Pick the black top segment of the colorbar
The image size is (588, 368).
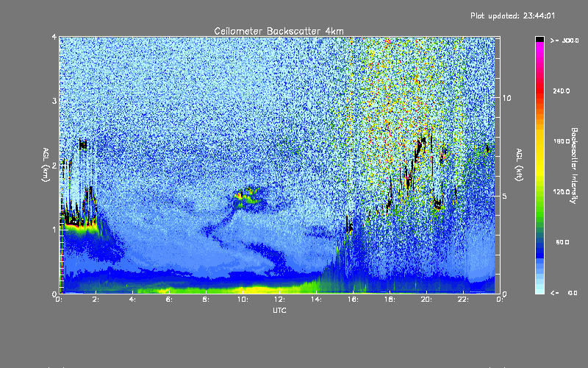point(539,39)
